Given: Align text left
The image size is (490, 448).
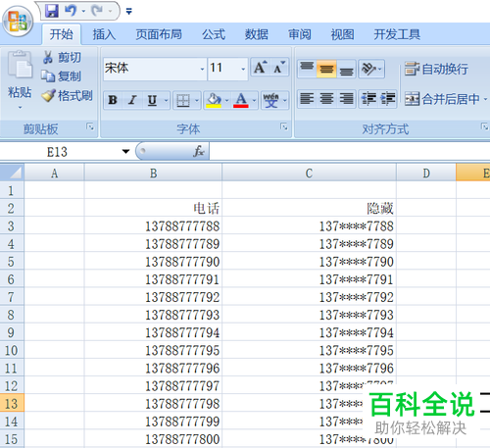Looking at the screenshot, I should pyautogui.click(x=307, y=99).
